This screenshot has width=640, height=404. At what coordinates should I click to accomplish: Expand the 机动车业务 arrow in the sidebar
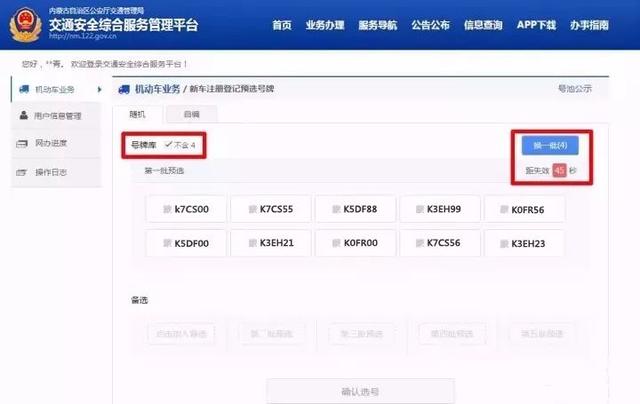(99, 89)
